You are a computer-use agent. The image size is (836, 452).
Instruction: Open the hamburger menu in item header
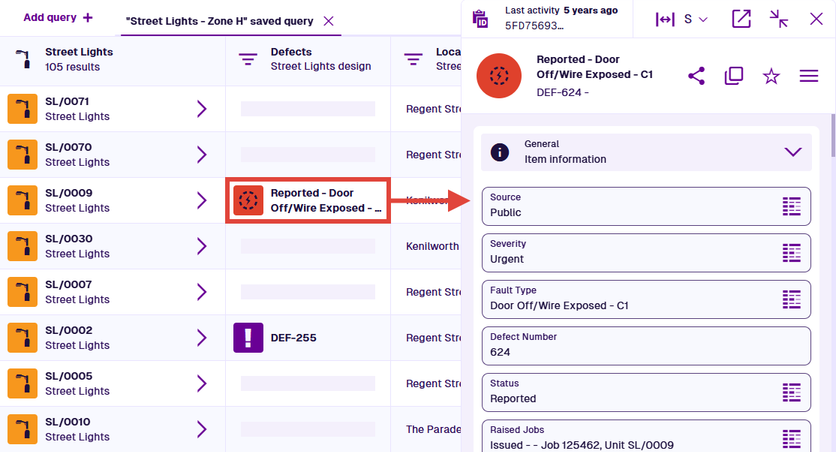(x=809, y=76)
